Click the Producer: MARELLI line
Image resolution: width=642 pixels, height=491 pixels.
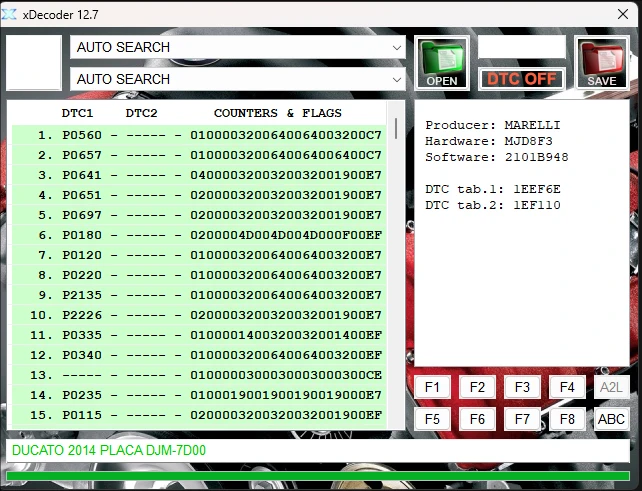tap(493, 125)
